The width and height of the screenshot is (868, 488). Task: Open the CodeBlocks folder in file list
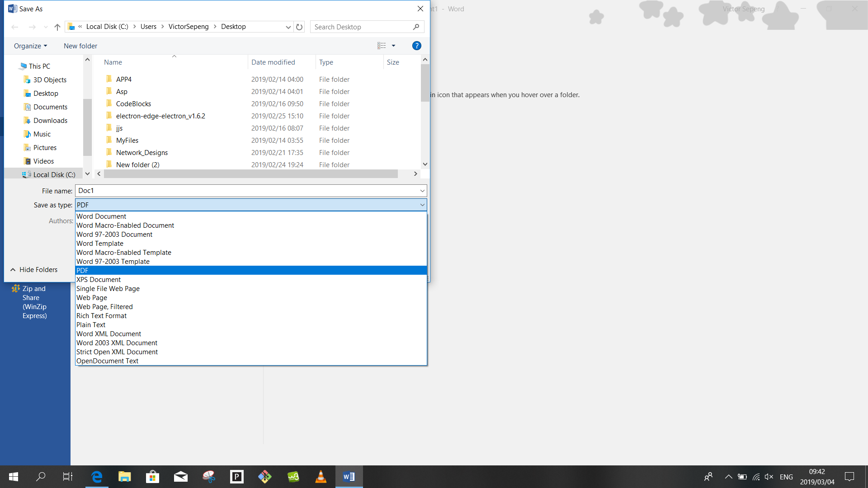tap(133, 104)
